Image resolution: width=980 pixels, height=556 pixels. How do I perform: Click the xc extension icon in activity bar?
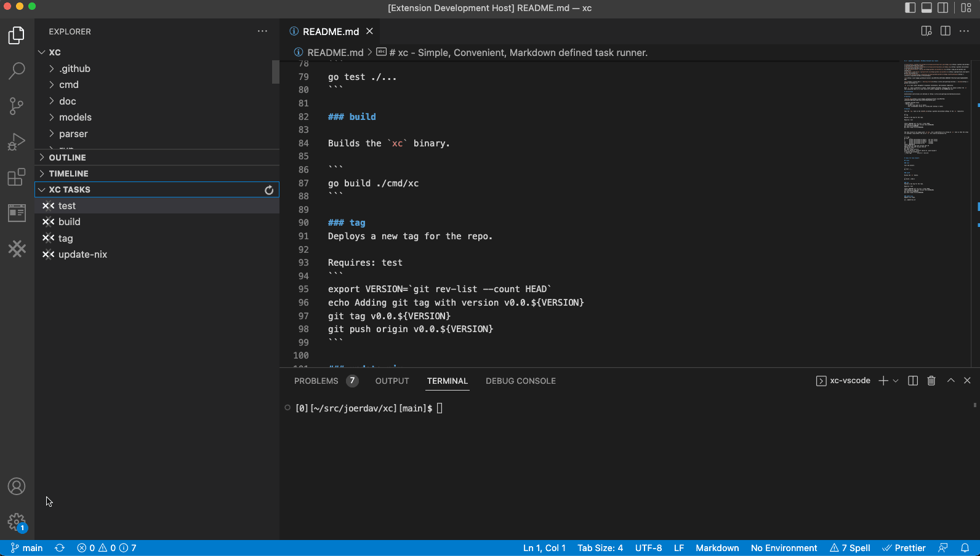coord(17,248)
